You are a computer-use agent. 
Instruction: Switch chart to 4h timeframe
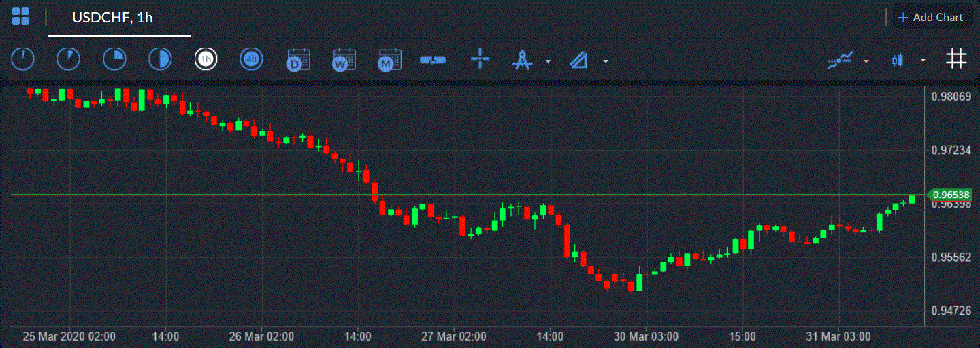click(x=251, y=60)
